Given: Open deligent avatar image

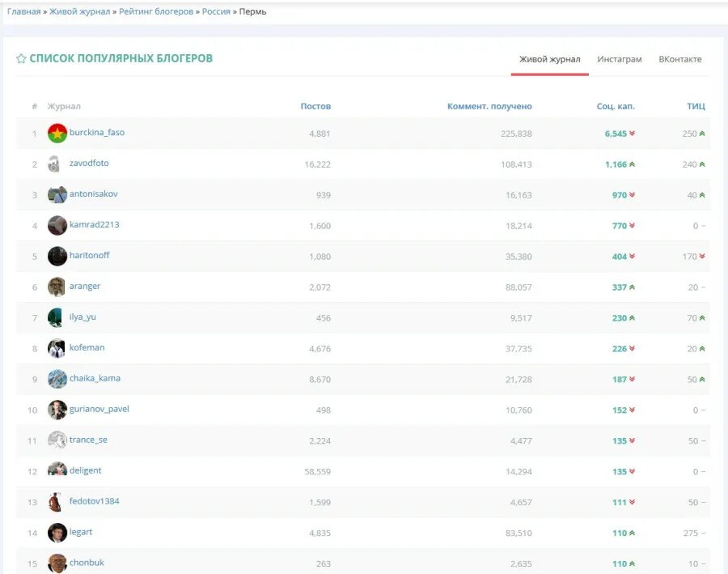Looking at the screenshot, I should click(57, 470).
